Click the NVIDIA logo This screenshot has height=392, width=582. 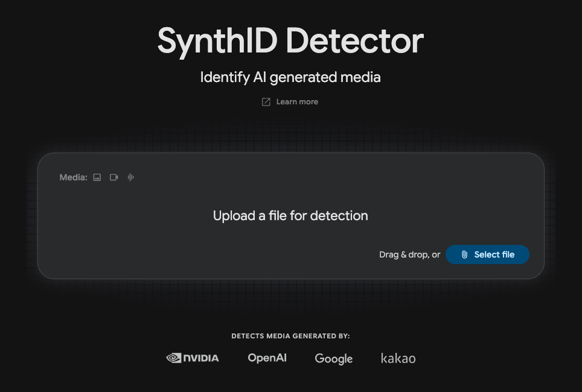[x=192, y=358]
